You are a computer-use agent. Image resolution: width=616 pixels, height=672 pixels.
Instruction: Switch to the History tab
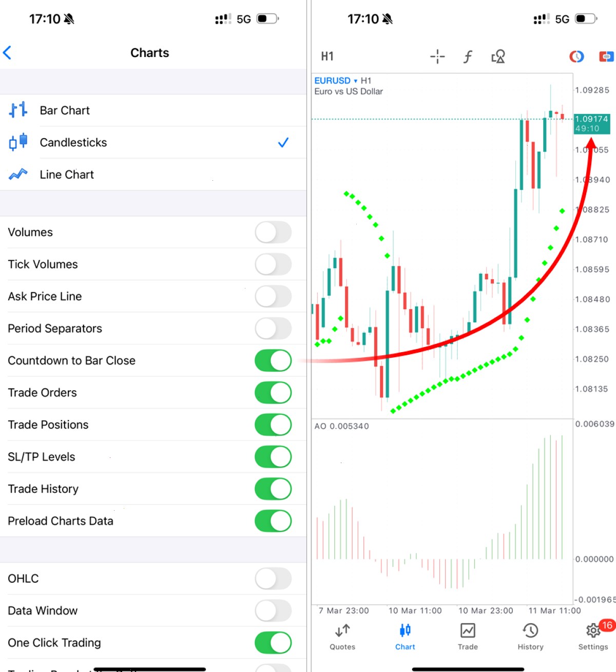[x=530, y=637]
